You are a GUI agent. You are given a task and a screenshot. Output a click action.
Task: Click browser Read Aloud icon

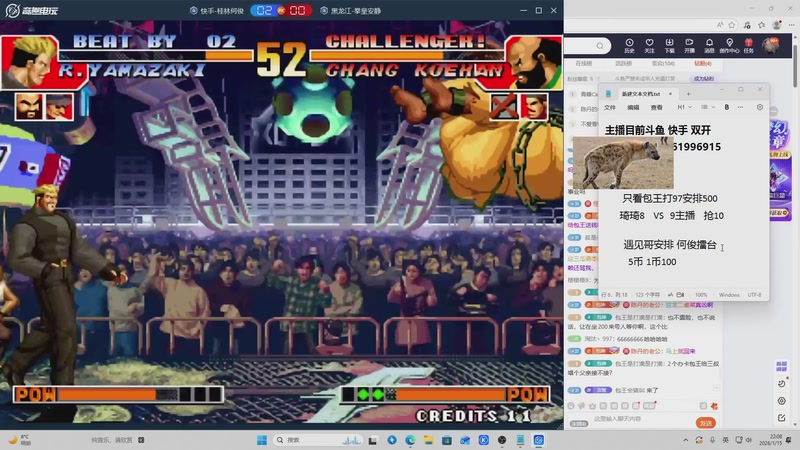tap(720, 24)
